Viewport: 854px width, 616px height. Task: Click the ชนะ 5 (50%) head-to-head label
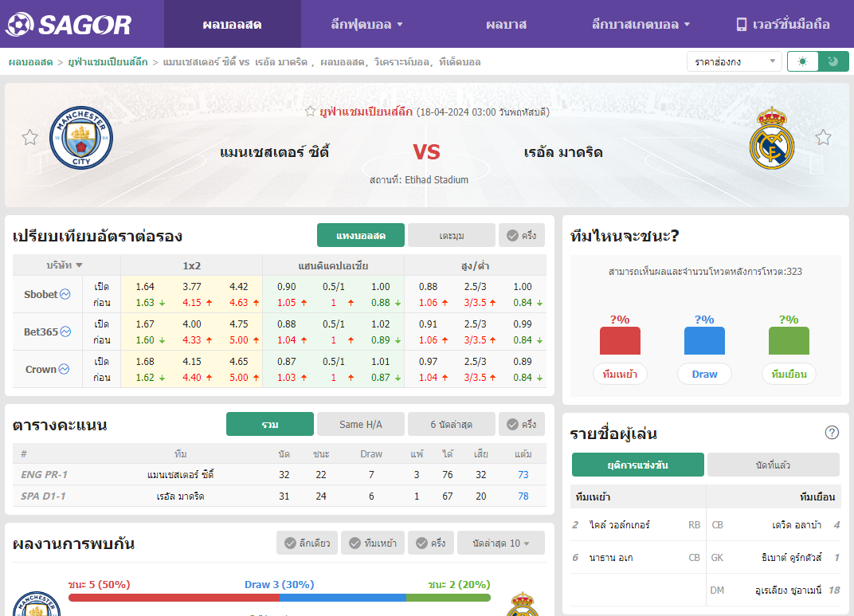(x=99, y=584)
